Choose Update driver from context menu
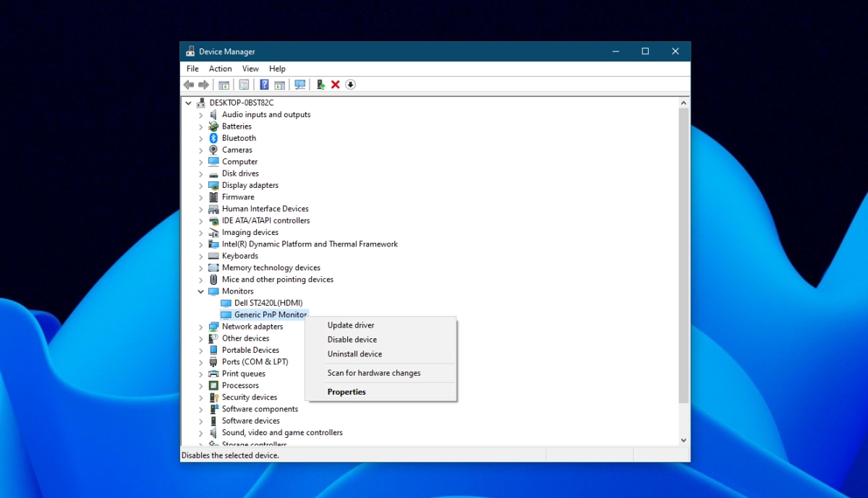 click(x=351, y=325)
